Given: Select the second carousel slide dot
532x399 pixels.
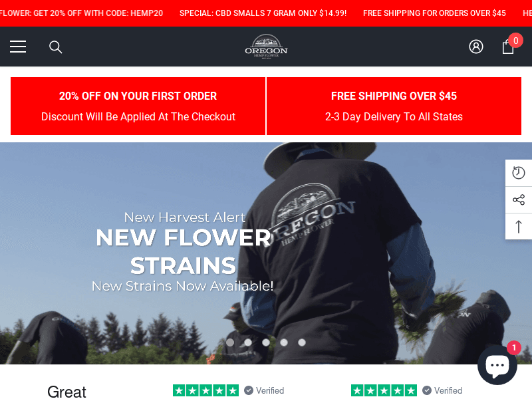Looking at the screenshot, I should (248, 342).
